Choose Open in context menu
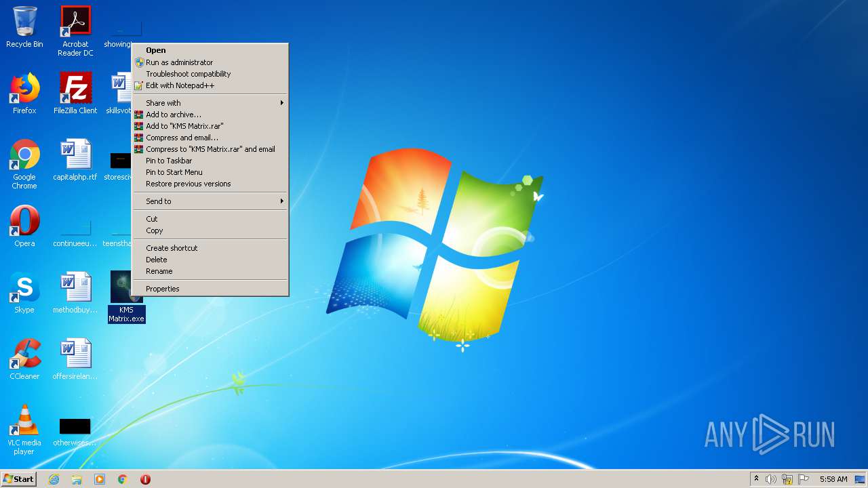The width and height of the screenshot is (868, 488). pyautogui.click(x=210, y=50)
